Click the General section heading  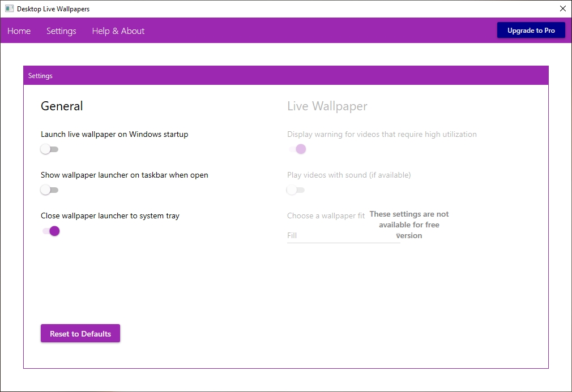62,106
